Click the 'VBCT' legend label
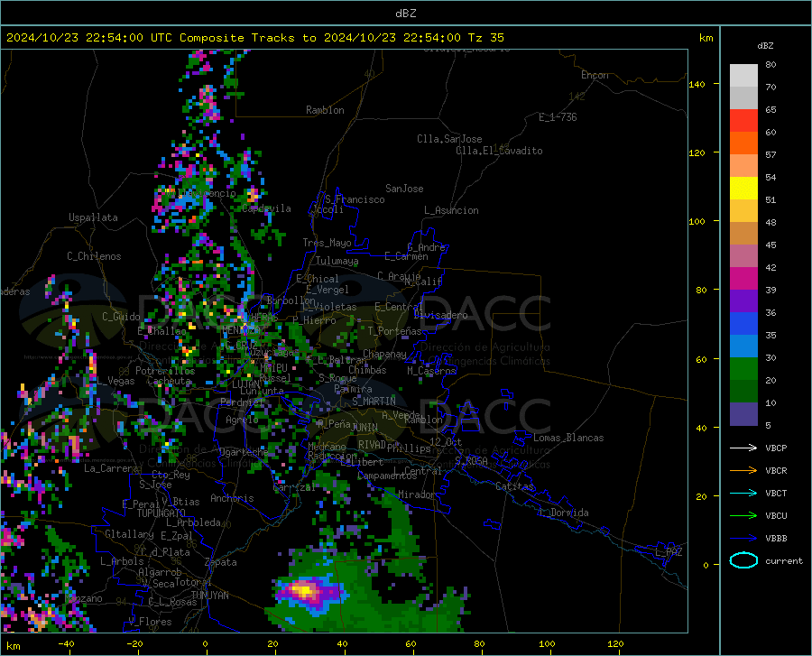 coord(776,493)
